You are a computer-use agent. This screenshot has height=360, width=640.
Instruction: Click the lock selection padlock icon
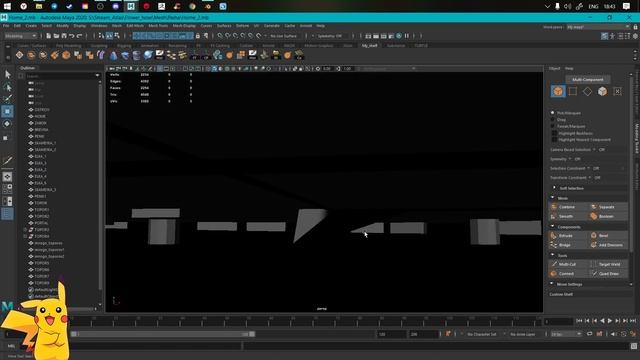(x=198, y=36)
